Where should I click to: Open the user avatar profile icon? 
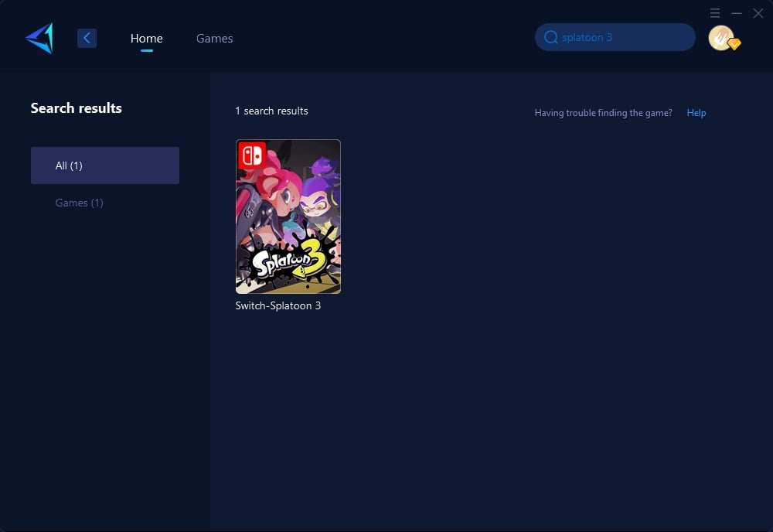coord(720,38)
